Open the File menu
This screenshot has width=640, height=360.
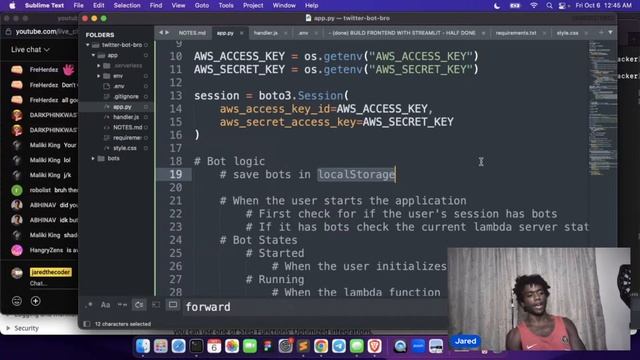(x=78, y=5)
